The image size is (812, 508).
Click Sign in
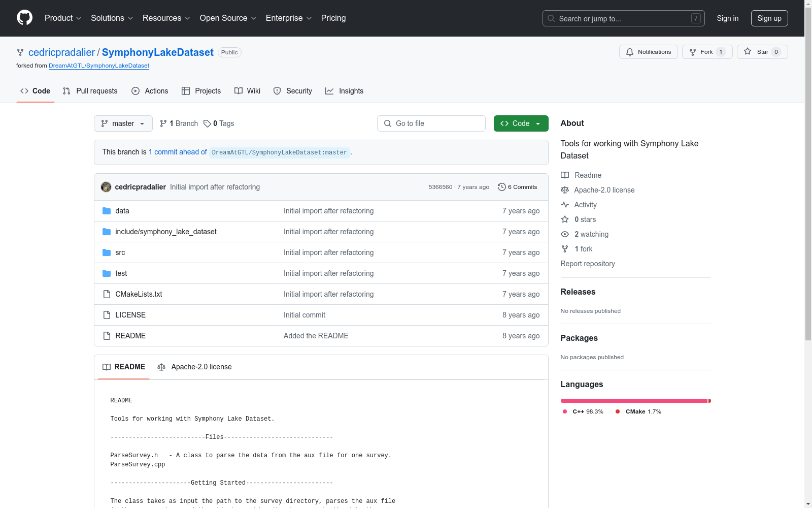[728, 18]
